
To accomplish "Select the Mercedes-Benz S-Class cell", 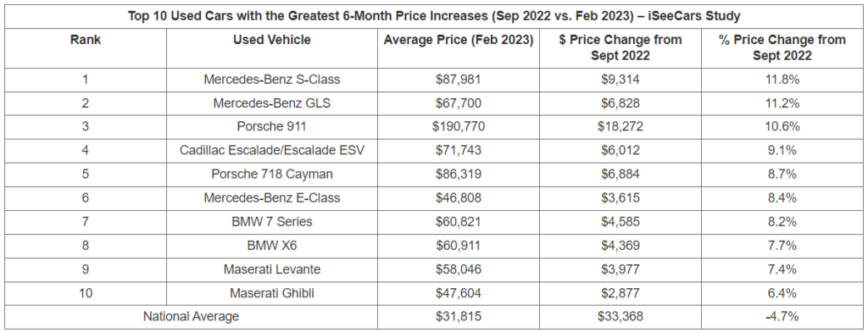I will (272, 79).
